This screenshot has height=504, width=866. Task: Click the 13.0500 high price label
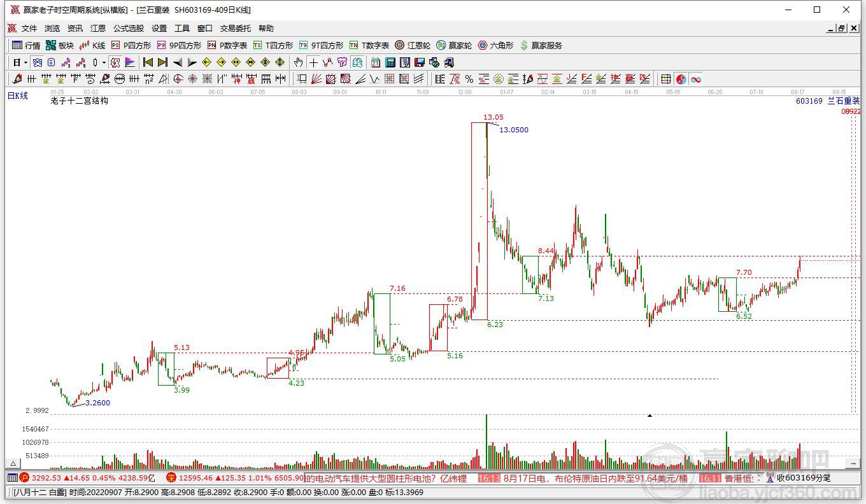tap(513, 130)
